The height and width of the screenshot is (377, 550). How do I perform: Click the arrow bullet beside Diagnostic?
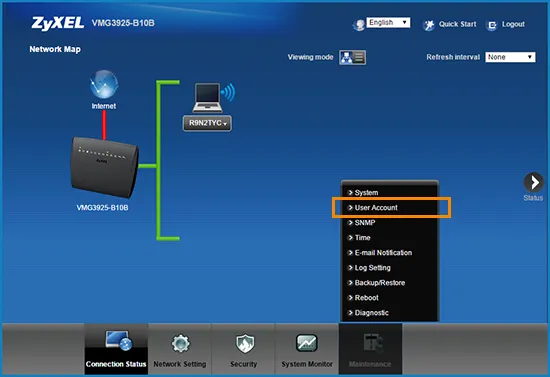pyautogui.click(x=350, y=313)
